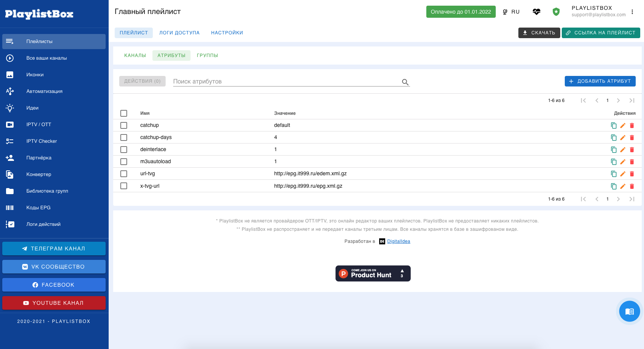Check the url-tvg row checkbox
The width and height of the screenshot is (644, 349).
tap(124, 174)
